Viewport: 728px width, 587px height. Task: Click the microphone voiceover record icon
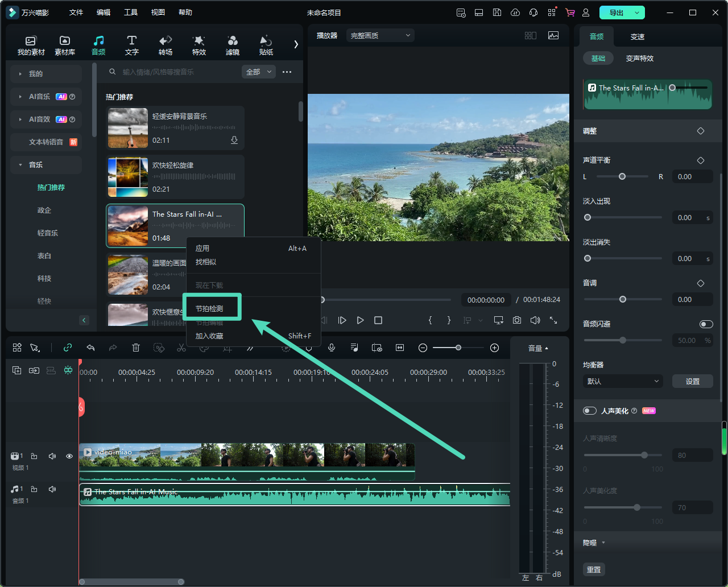(332, 348)
